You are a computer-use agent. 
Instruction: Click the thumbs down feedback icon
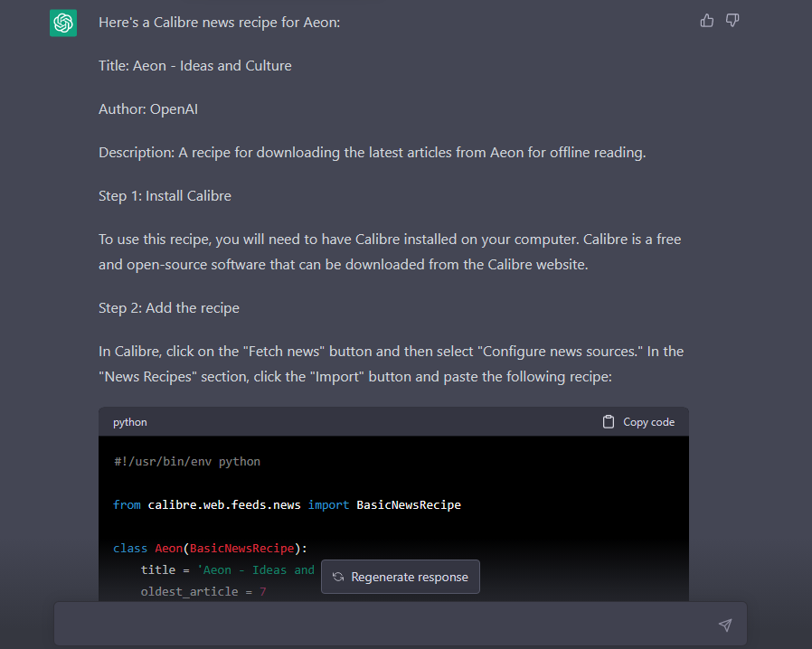(x=732, y=21)
